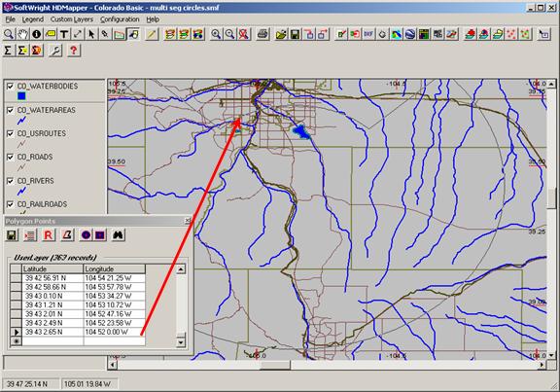Image resolution: width=560 pixels, height=392 pixels.
Task: Click the printer icon
Action: click(262, 34)
